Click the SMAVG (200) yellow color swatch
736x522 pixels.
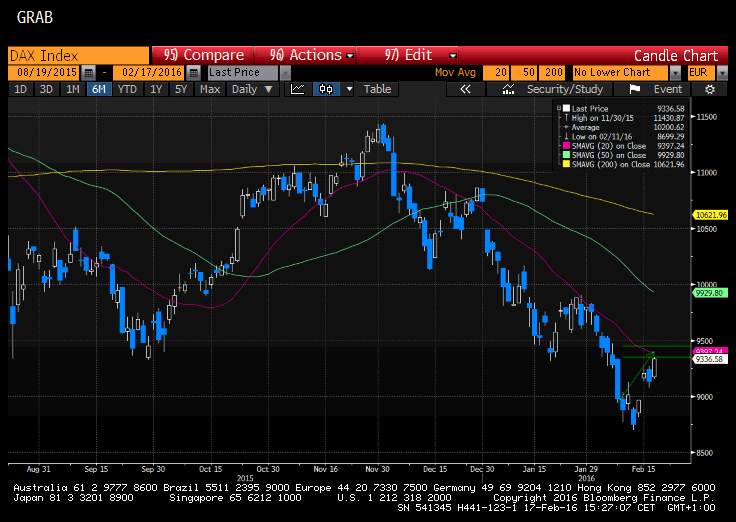(567, 164)
